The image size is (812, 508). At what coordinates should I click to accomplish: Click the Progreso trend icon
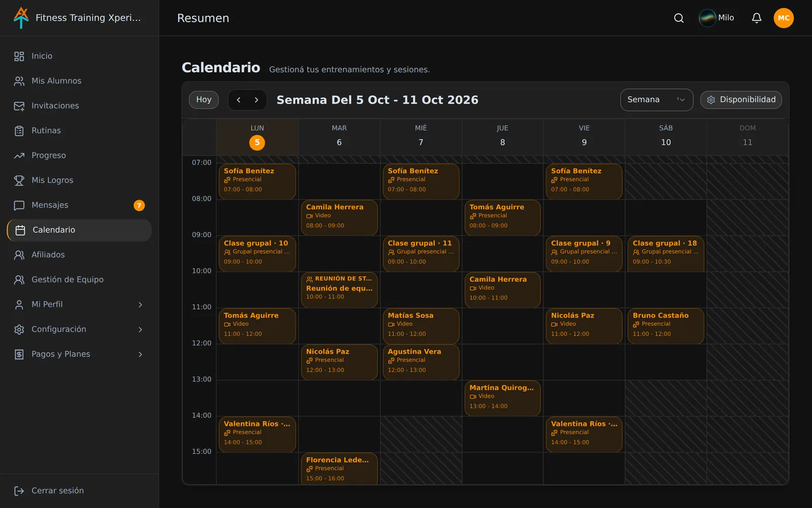click(x=19, y=155)
